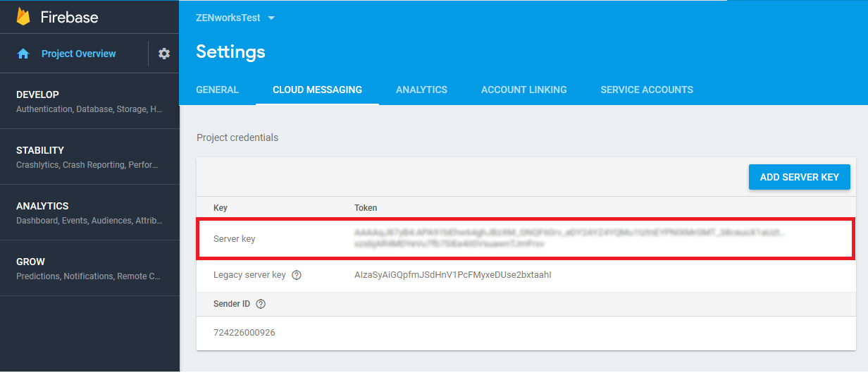
Task: Open the Service Accounts tab
Action: (647, 90)
